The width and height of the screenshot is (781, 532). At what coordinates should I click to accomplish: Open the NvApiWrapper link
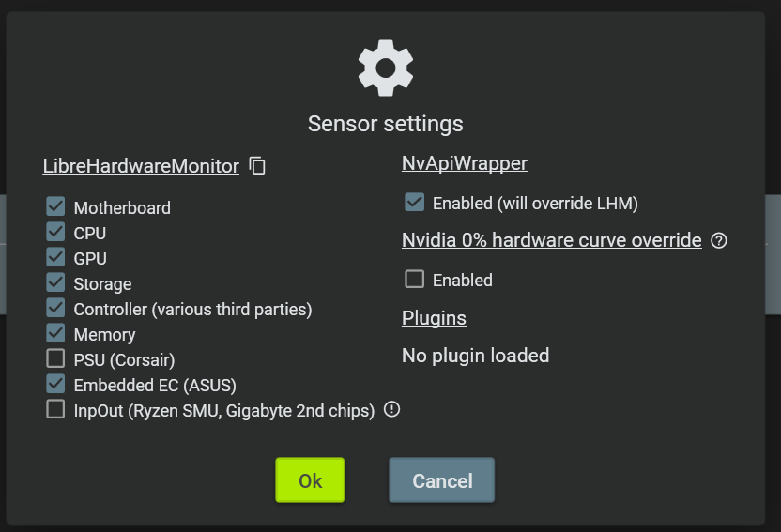[465, 163]
